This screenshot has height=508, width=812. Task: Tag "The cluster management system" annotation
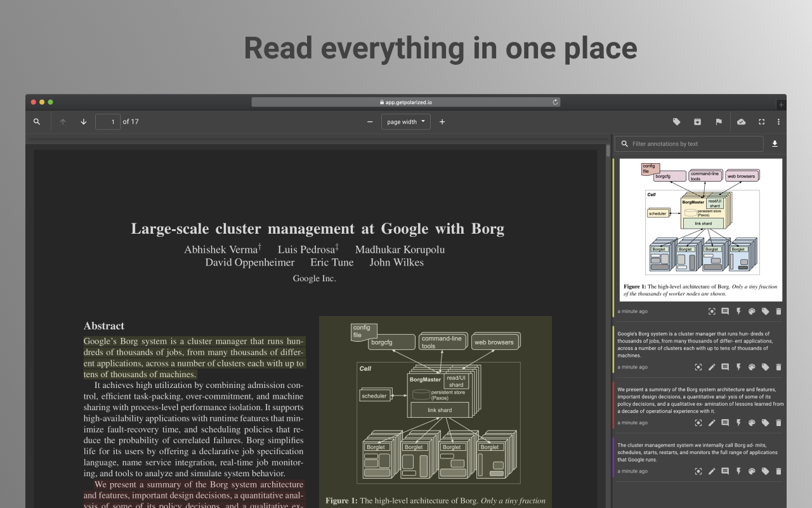pos(765,471)
